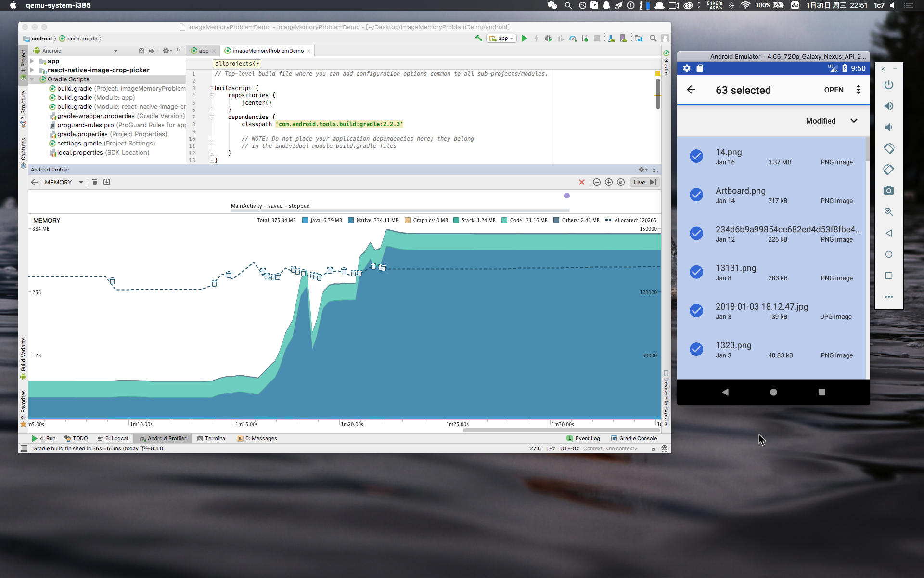Open the TODO tool window tab
Viewport: 924px width, 578px height.
click(76, 438)
